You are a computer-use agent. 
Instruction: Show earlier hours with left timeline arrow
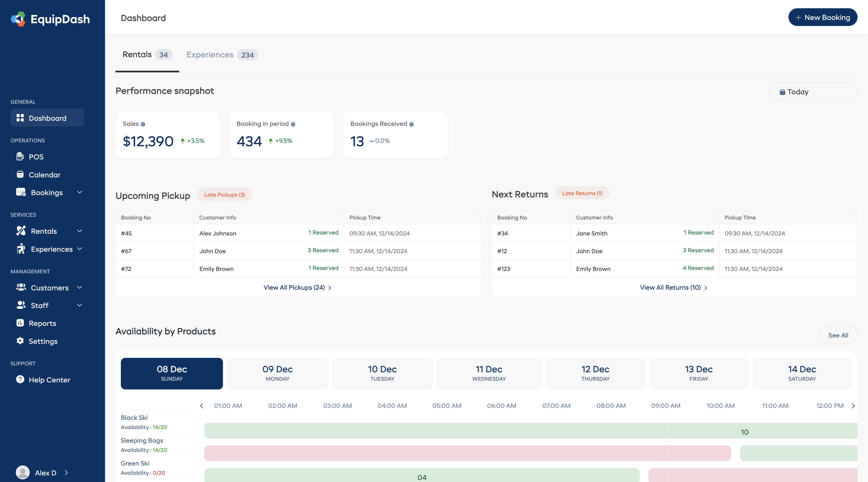(x=202, y=406)
